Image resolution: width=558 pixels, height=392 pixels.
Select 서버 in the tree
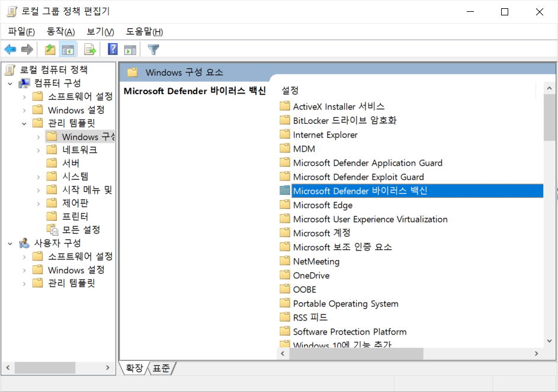pyautogui.click(x=70, y=163)
